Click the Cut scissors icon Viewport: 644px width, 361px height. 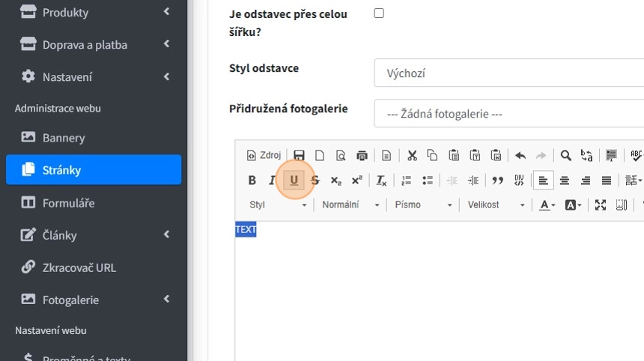pos(411,156)
